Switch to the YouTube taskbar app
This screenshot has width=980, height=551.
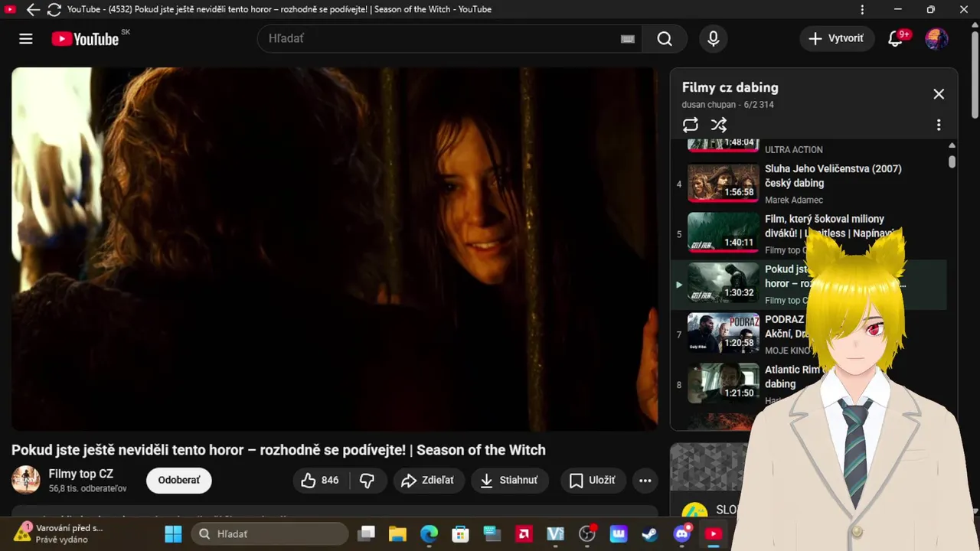[714, 533]
